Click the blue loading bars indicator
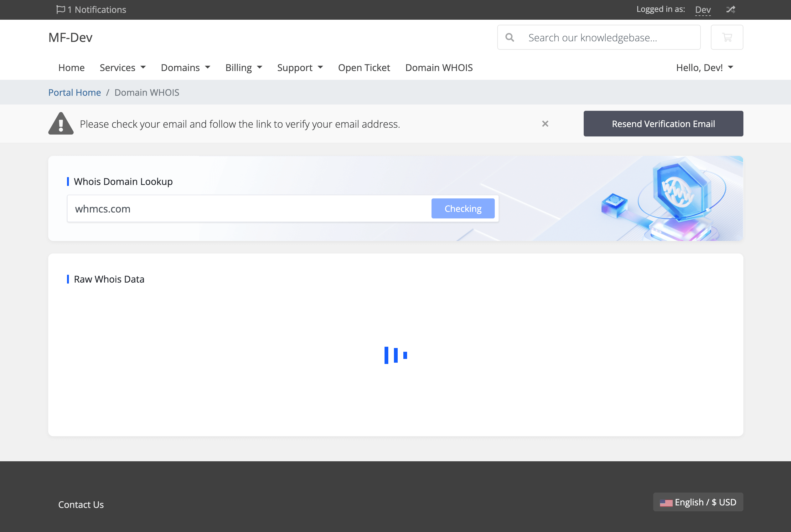Screen dimensions: 791x532 [x=396, y=355]
